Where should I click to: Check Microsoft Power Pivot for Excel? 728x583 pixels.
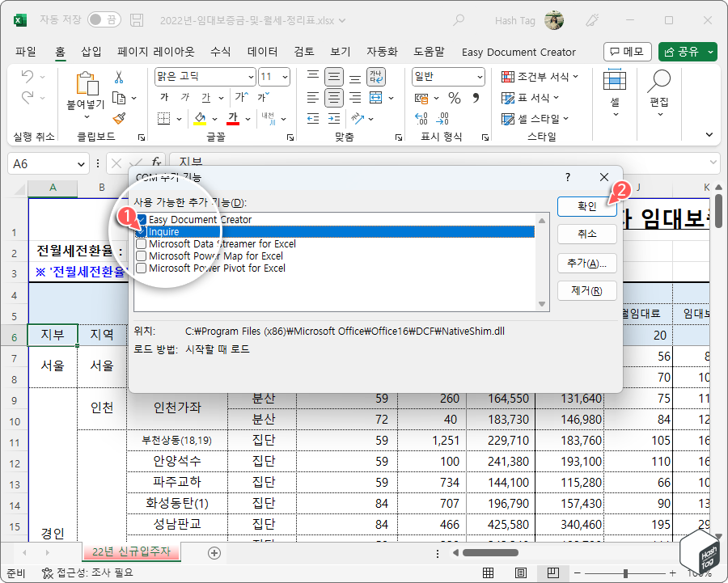(141, 268)
